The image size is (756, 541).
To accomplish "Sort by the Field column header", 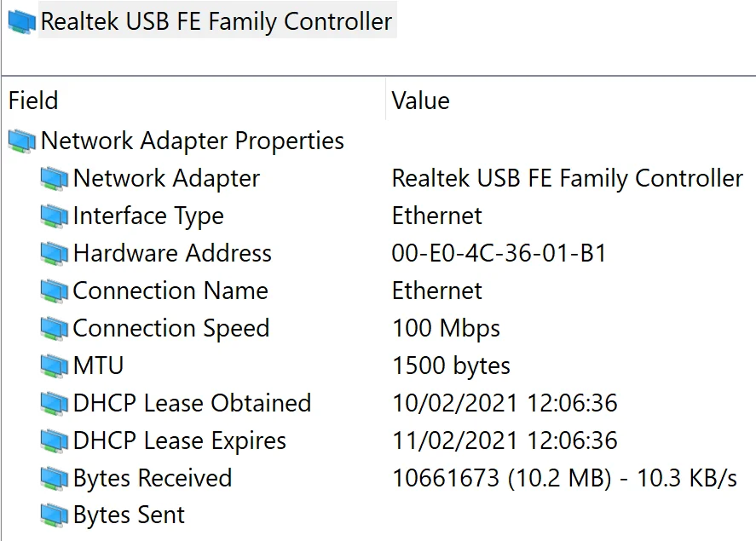I will (33, 101).
